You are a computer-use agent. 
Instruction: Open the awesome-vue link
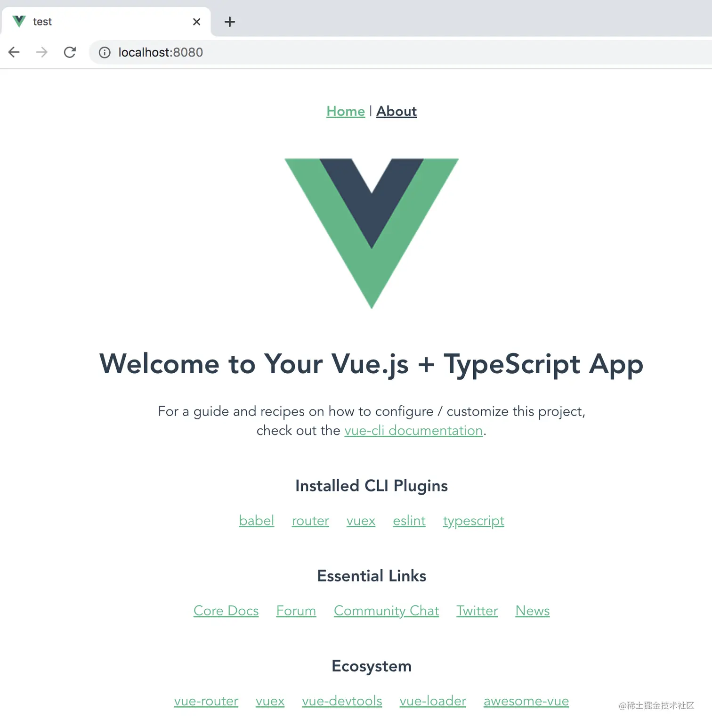point(526,701)
